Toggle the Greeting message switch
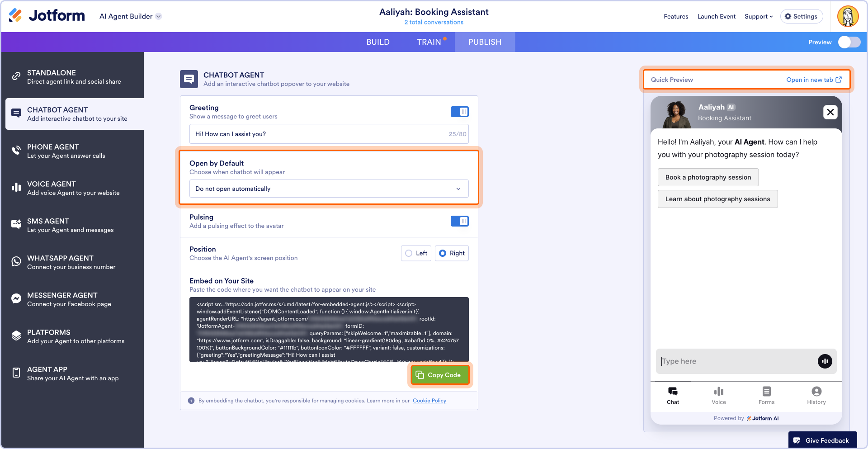Viewport: 868px width, 449px height. click(x=459, y=112)
